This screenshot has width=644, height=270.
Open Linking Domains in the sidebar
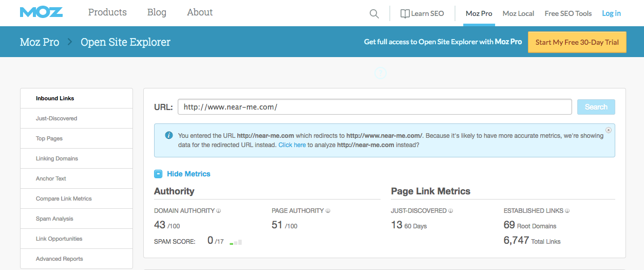point(77,158)
